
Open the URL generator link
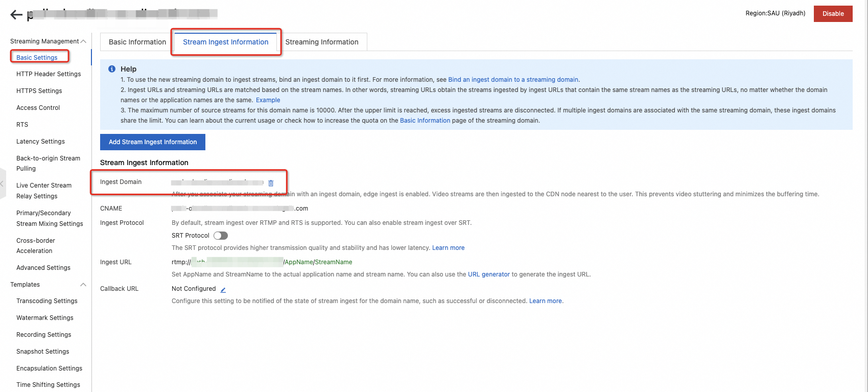coord(489,274)
